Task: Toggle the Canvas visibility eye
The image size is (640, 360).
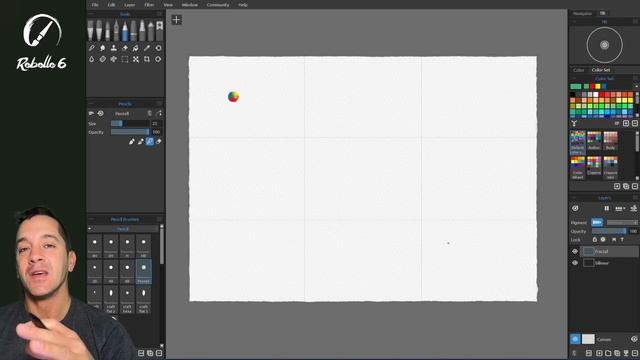Action: 634,339
